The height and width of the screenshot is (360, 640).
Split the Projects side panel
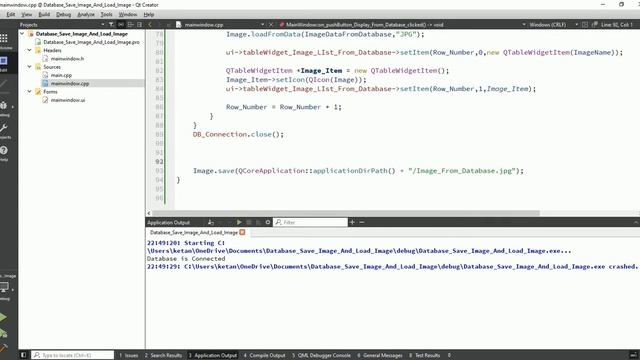(x=130, y=24)
